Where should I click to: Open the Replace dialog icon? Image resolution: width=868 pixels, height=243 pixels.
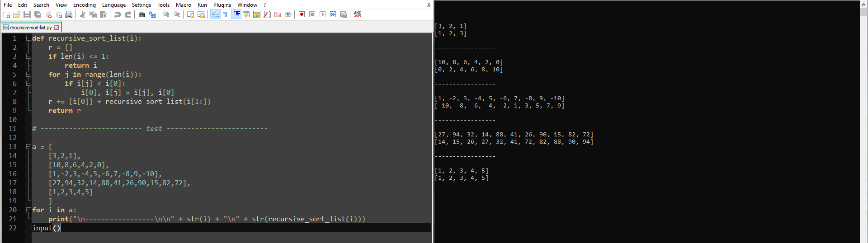pyautogui.click(x=152, y=14)
